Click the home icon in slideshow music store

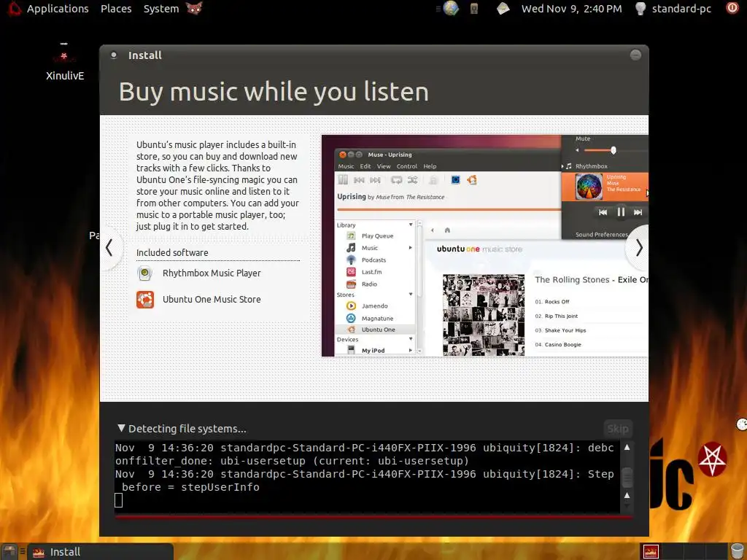[x=447, y=230]
